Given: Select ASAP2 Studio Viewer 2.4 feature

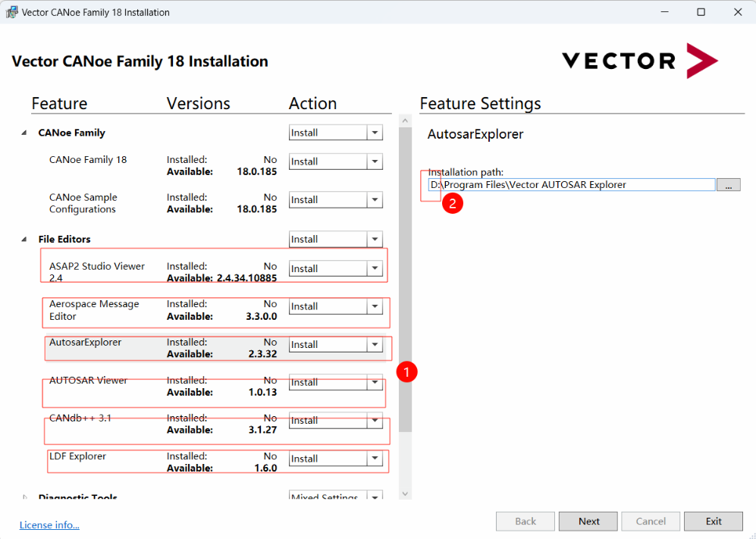Looking at the screenshot, I should tap(97, 272).
